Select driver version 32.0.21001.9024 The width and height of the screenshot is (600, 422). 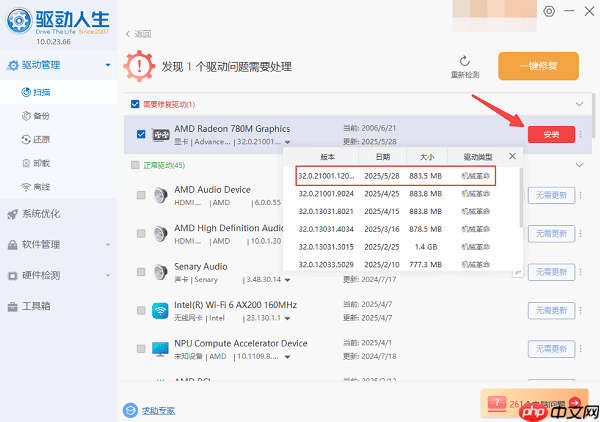pyautogui.click(x=397, y=194)
